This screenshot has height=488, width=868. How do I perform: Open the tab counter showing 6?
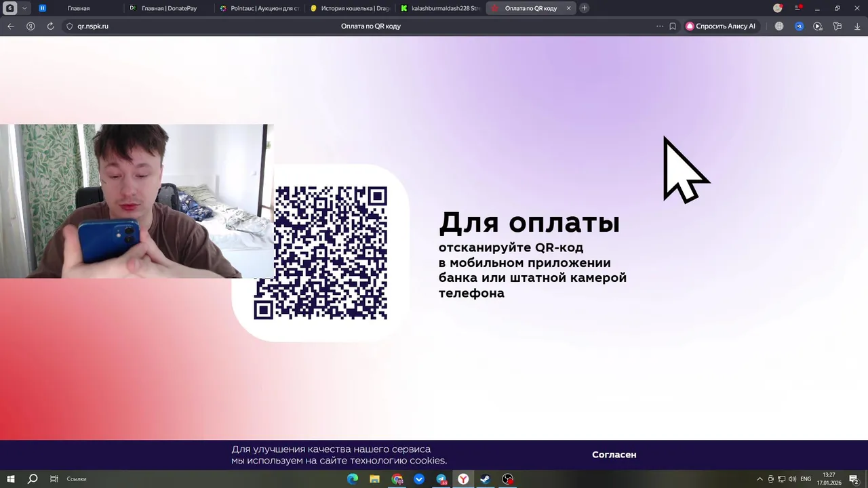coord(9,8)
